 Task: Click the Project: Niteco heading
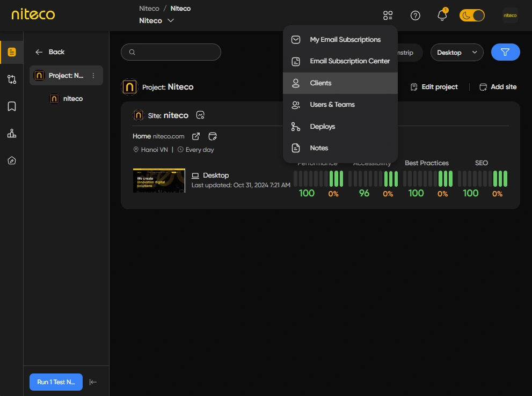point(168,87)
